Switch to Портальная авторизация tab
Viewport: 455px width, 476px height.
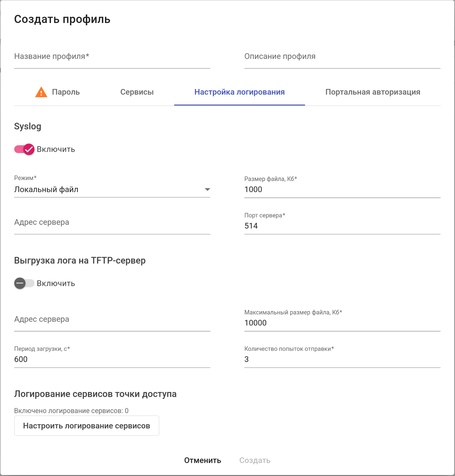(x=372, y=92)
